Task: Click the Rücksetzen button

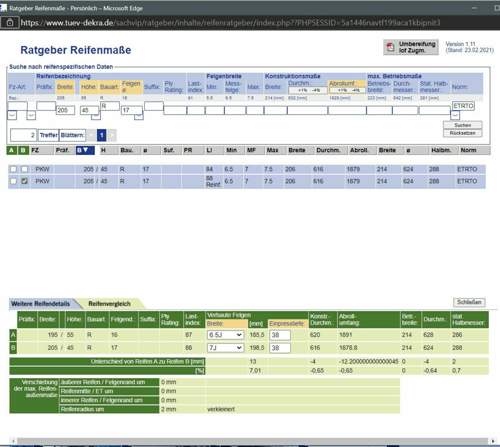Action: 462,133
